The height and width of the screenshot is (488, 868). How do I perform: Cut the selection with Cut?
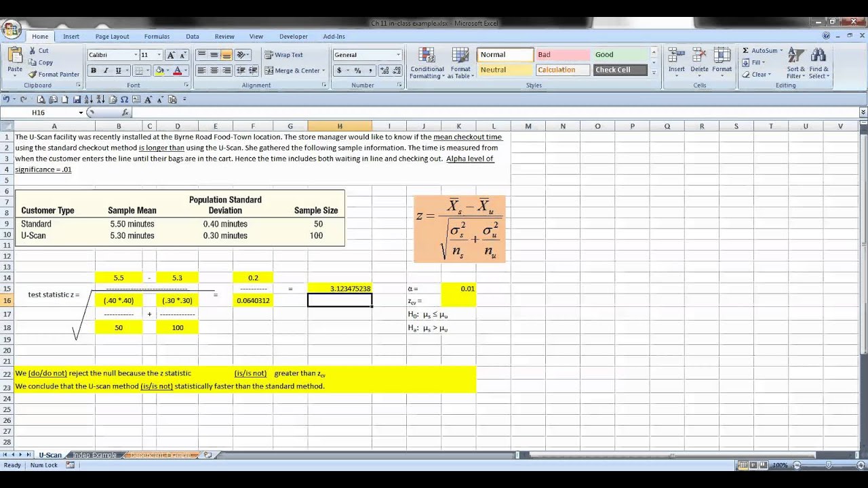pyautogui.click(x=39, y=51)
